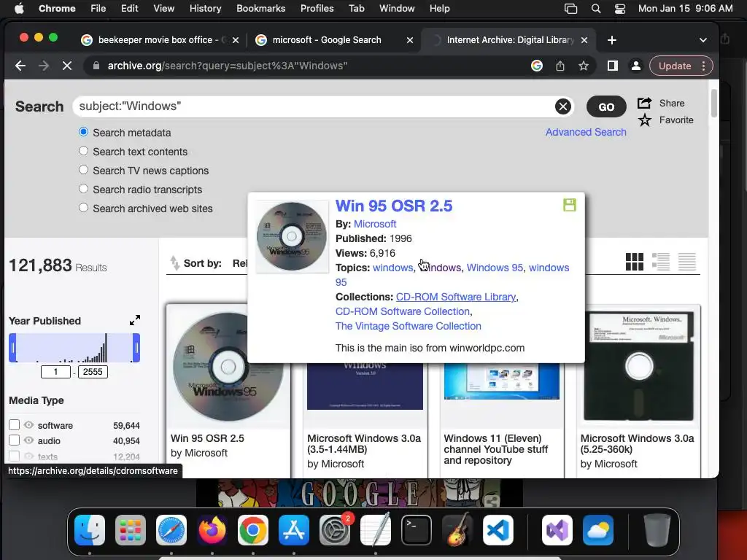Select Search archived web sites option
The image size is (747, 560).
(83, 208)
